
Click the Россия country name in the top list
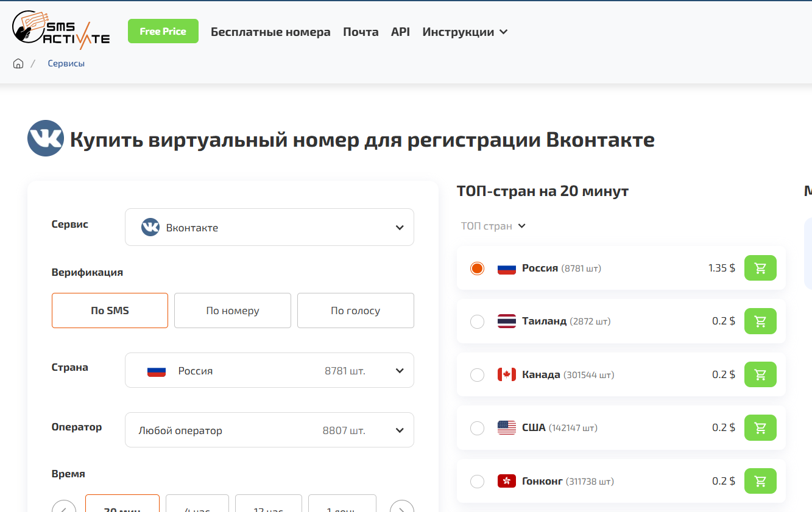pos(540,268)
